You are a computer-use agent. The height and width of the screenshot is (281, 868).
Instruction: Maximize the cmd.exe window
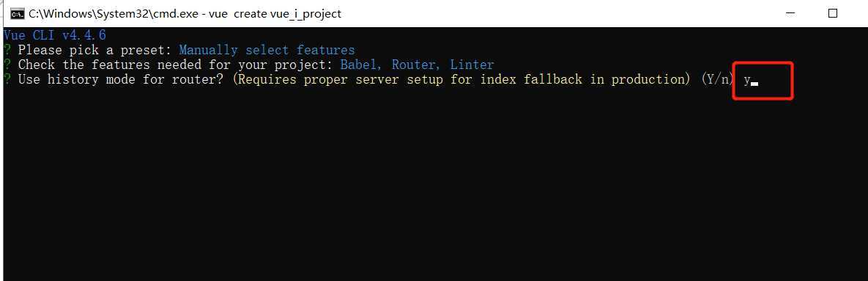833,13
